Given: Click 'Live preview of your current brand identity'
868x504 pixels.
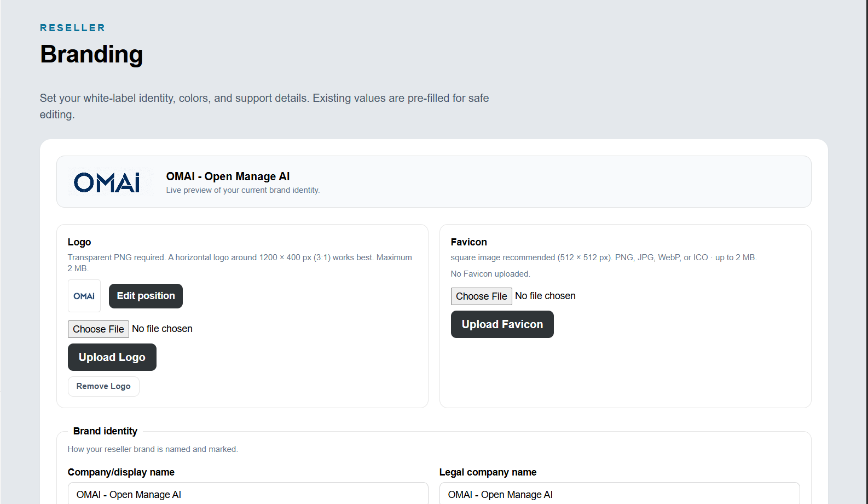Looking at the screenshot, I should [x=243, y=190].
